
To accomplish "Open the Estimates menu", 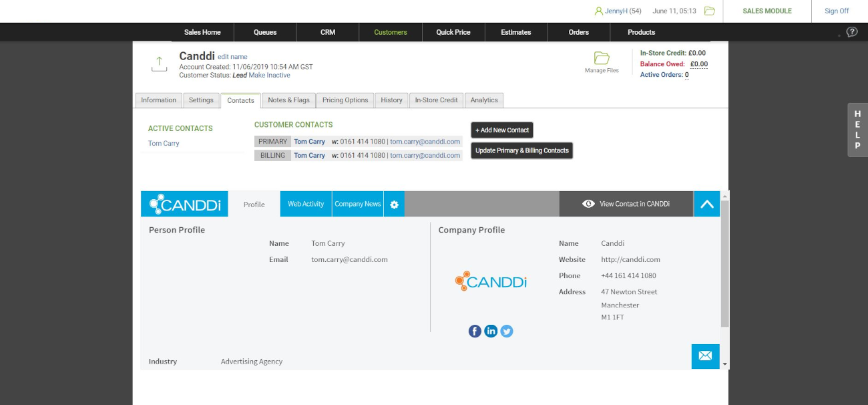I will 516,32.
